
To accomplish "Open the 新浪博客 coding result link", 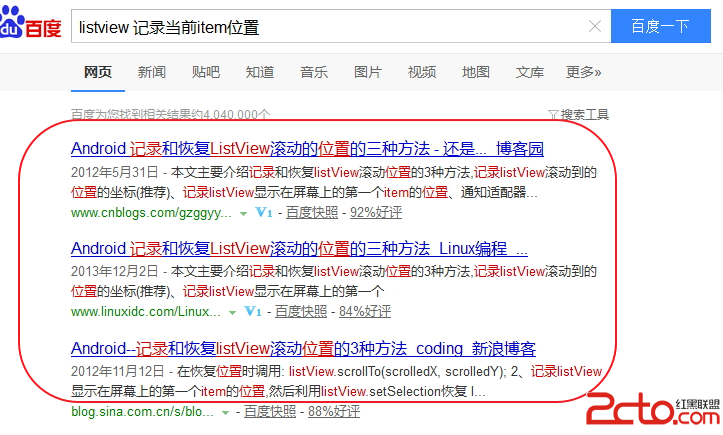I will click(303, 348).
